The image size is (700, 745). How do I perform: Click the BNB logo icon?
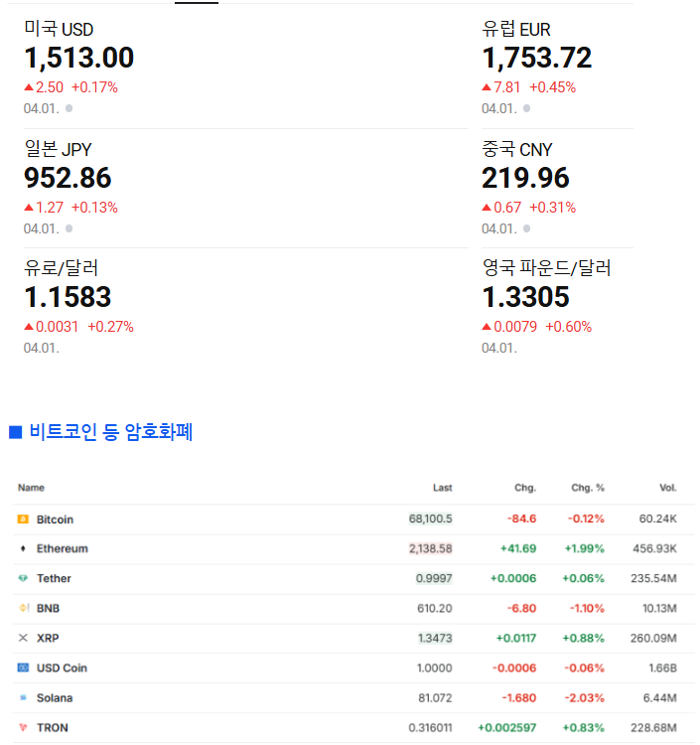[x=23, y=608]
